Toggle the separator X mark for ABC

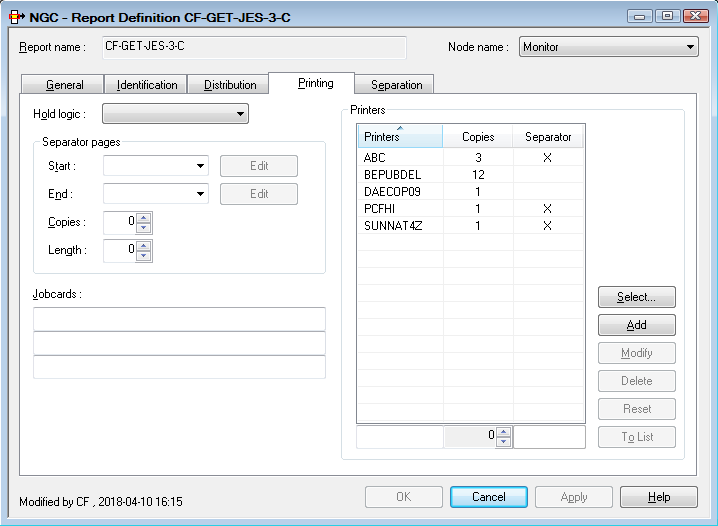pyautogui.click(x=547, y=157)
